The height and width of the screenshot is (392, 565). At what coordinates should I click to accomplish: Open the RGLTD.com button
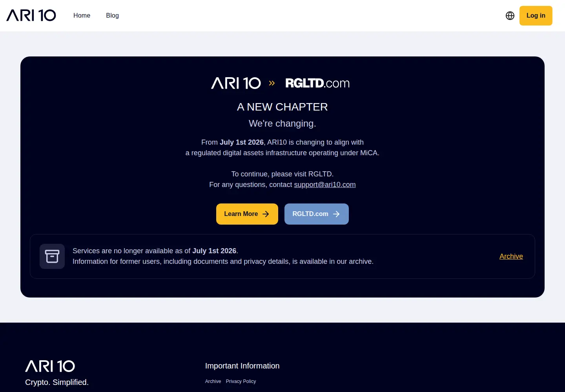317,214
